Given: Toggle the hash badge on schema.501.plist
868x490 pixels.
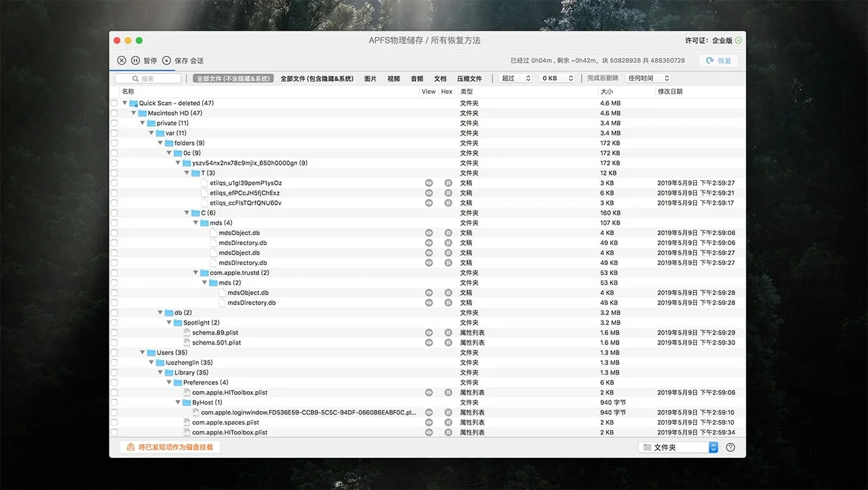Looking at the screenshot, I should (x=447, y=342).
